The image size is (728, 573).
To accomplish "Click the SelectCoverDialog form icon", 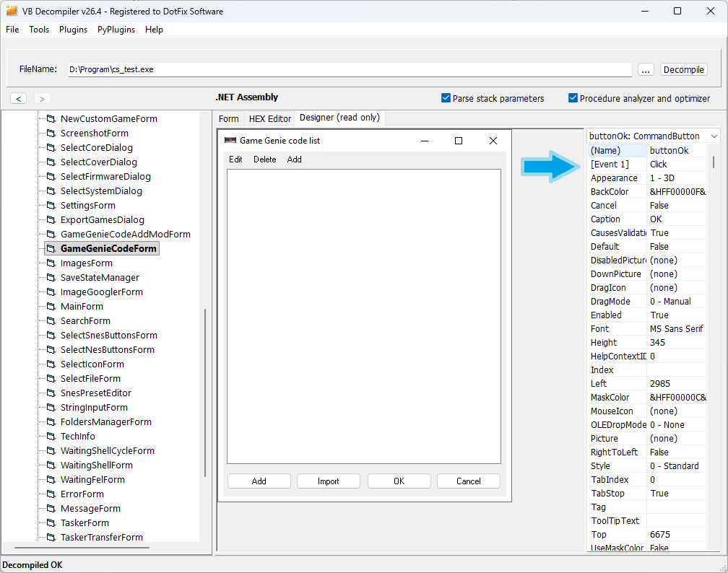I will pyautogui.click(x=51, y=162).
